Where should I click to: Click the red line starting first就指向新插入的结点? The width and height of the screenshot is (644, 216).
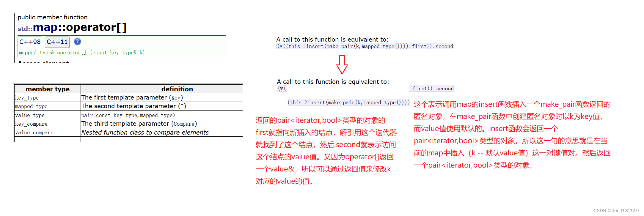[326, 133]
